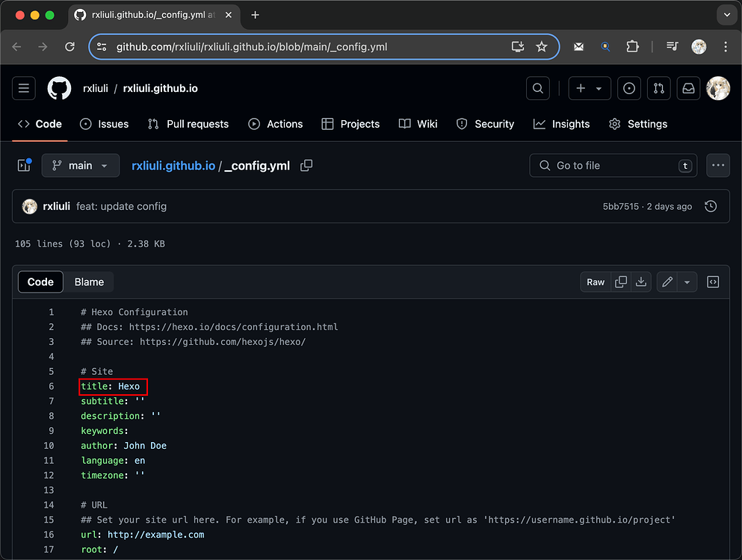742x560 pixels.
Task: Click the GitHub logo home icon
Action: tap(60, 88)
